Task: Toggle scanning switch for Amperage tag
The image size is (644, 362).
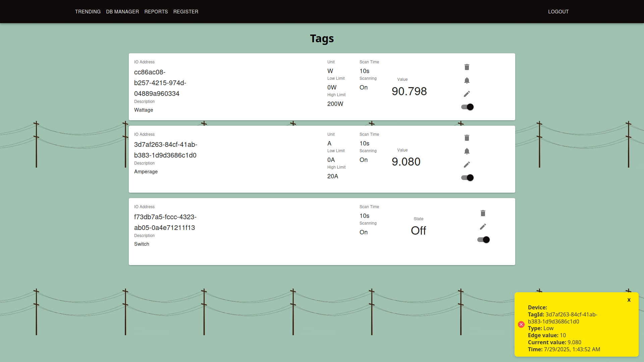Action: coord(467,178)
